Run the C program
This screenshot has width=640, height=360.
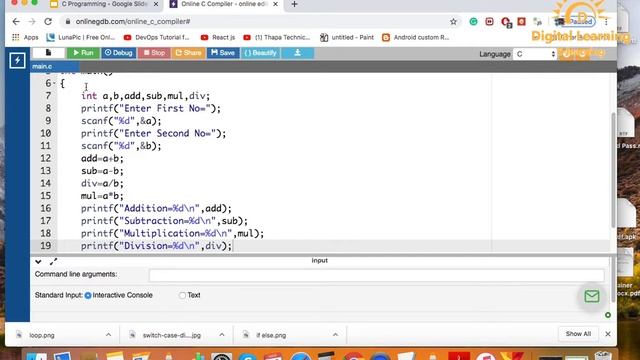(x=83, y=53)
